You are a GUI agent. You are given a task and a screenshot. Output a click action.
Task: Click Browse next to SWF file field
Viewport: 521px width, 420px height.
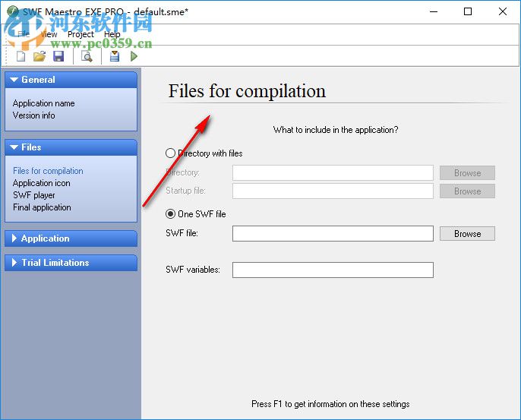click(x=467, y=234)
